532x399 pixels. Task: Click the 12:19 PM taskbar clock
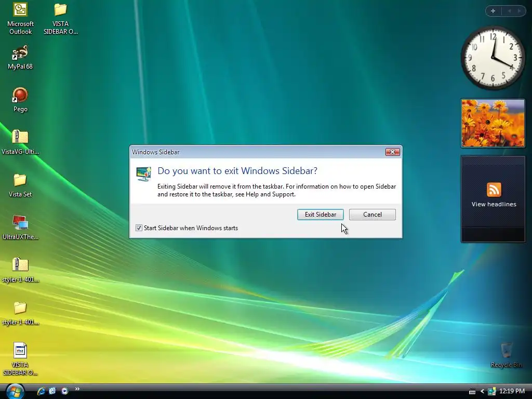pos(512,391)
